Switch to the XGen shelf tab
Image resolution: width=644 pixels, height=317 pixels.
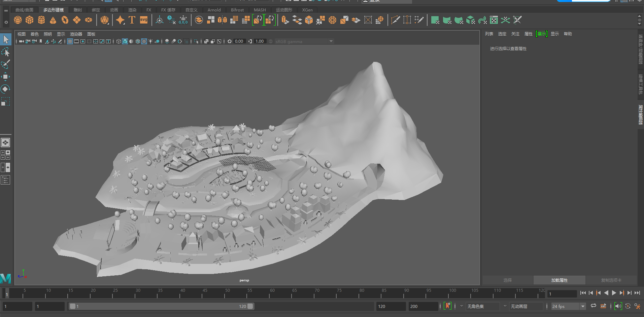tap(307, 10)
